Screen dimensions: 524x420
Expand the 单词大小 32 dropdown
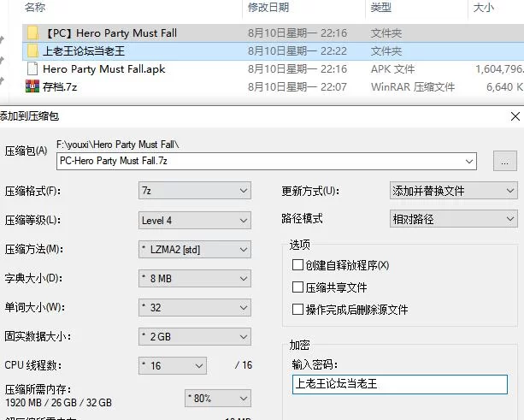(195, 308)
